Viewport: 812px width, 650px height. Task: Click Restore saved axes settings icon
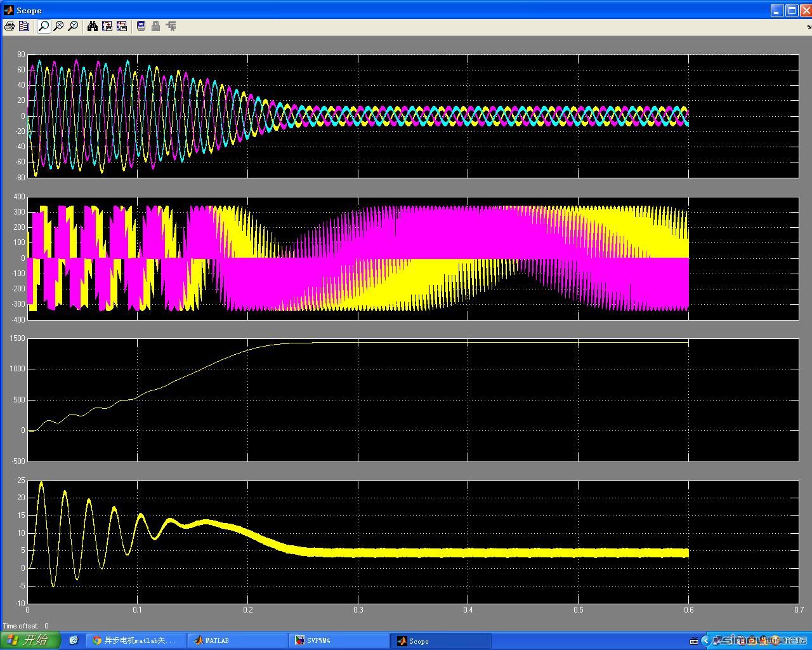pos(122,26)
